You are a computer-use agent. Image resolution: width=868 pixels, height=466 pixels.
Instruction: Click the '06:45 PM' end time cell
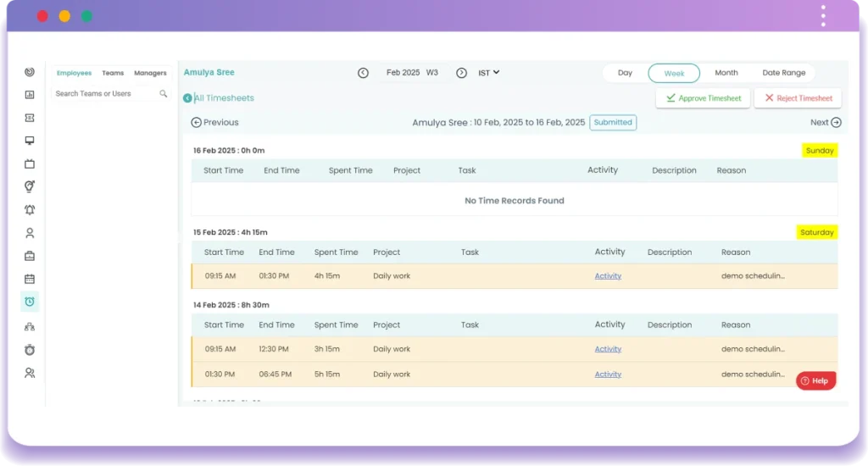tap(275, 374)
